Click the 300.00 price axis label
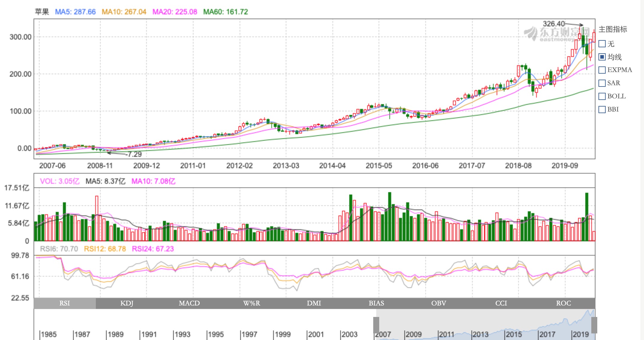 [20, 37]
